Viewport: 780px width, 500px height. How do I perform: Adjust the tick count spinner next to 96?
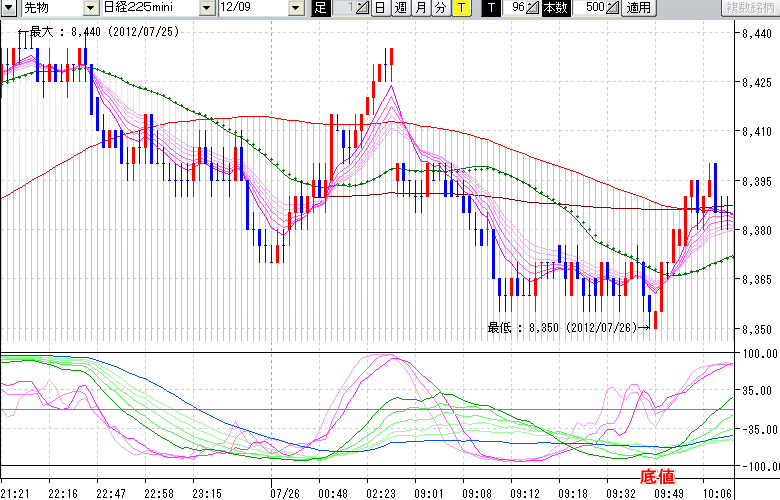tap(532, 7)
